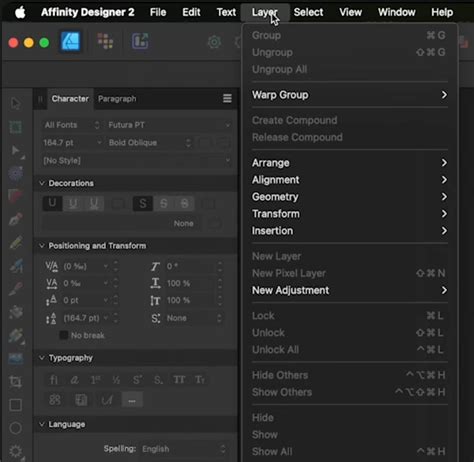
Task: Open the Insertion submenu
Action: [349, 231]
